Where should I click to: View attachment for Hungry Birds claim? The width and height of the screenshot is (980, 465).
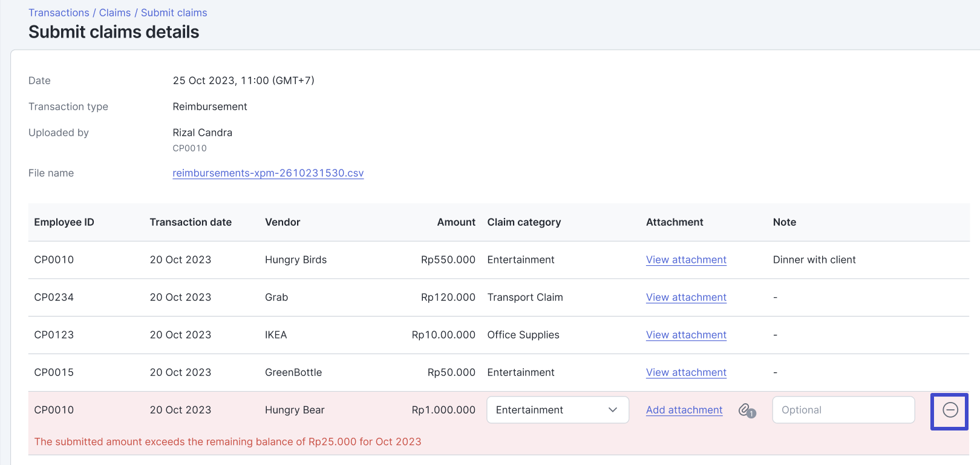(686, 260)
